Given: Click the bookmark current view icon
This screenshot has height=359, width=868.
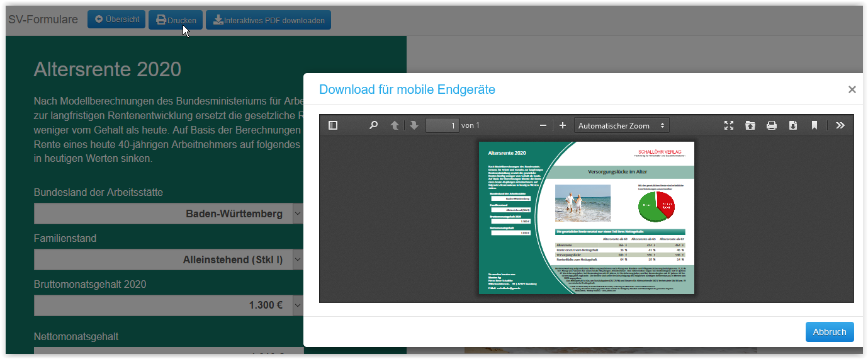Looking at the screenshot, I should pyautogui.click(x=814, y=125).
